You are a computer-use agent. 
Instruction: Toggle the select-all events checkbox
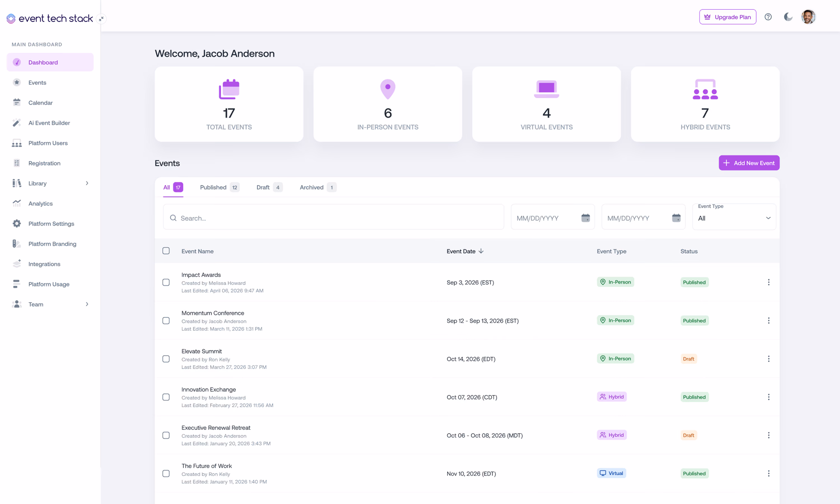point(166,251)
